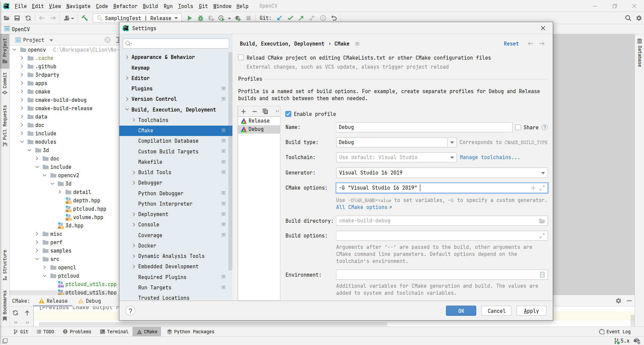
Task: Commit changes using the Git checkmark icon
Action: (x=290, y=18)
